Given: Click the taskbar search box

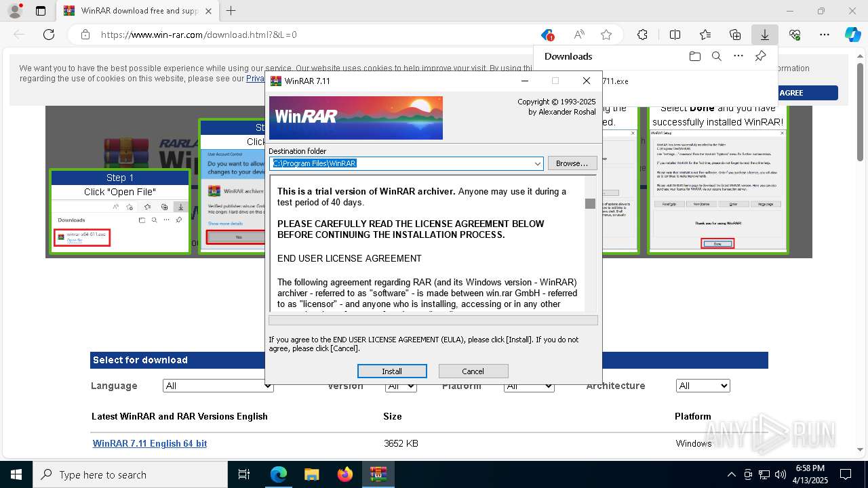Looking at the screenshot, I should [130, 474].
